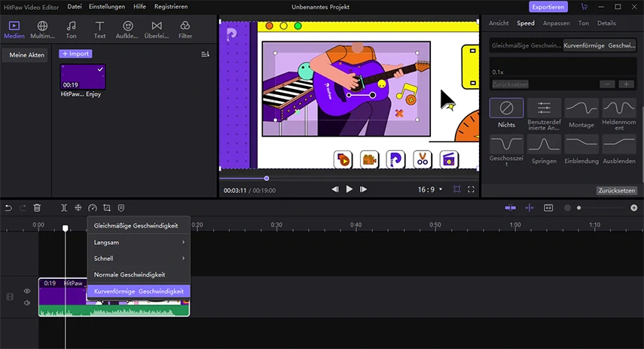Click the shopping cart icon
The height and width of the screenshot is (349, 644).
click(584, 7)
